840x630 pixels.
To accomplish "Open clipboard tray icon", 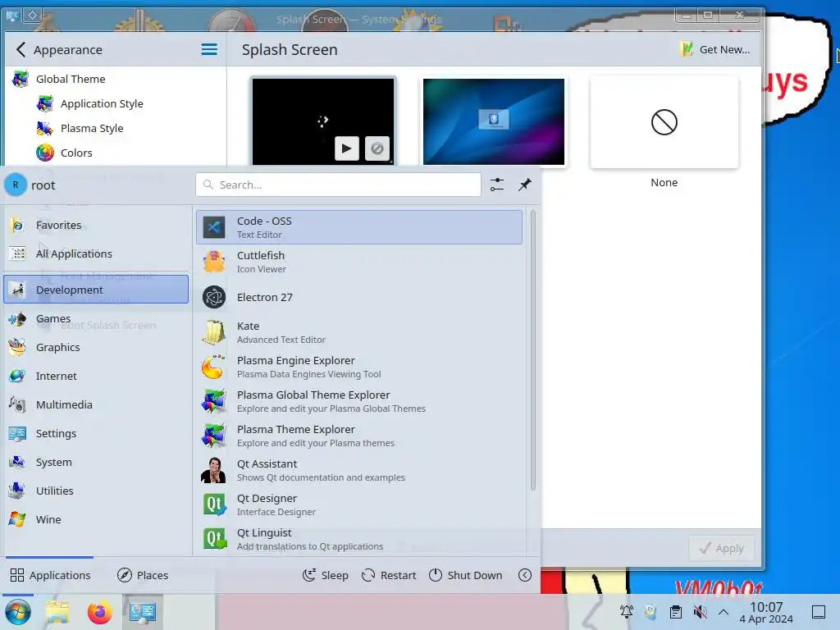I will 676,612.
